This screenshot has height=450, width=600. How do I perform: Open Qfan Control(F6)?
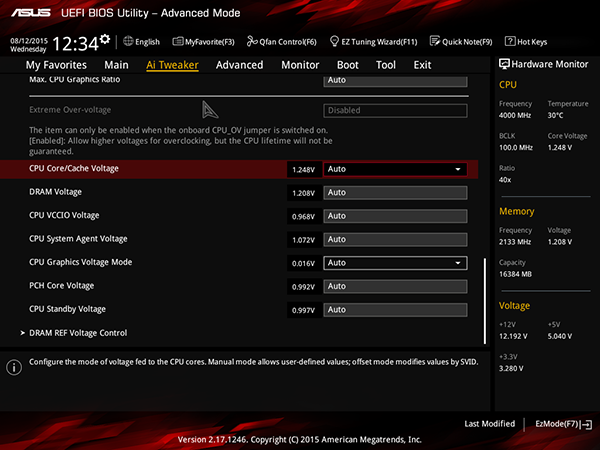[x=288, y=42]
